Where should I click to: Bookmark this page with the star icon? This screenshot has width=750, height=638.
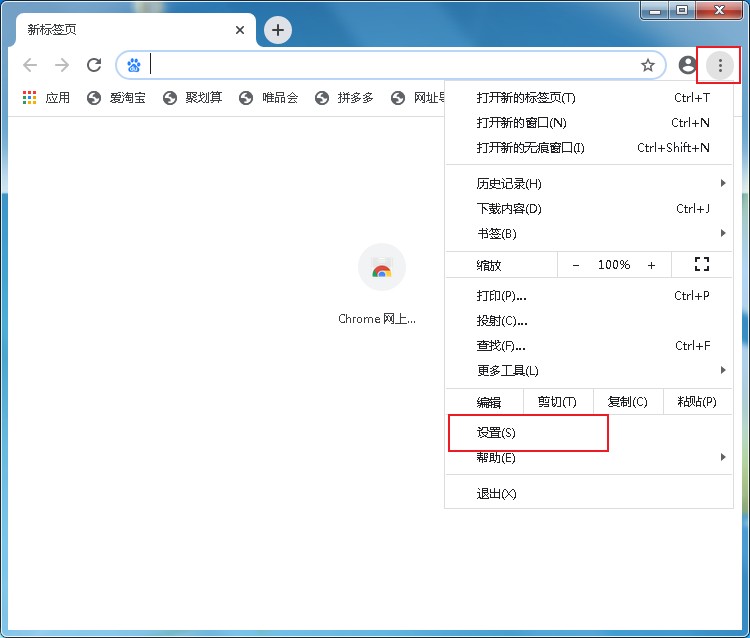point(648,65)
